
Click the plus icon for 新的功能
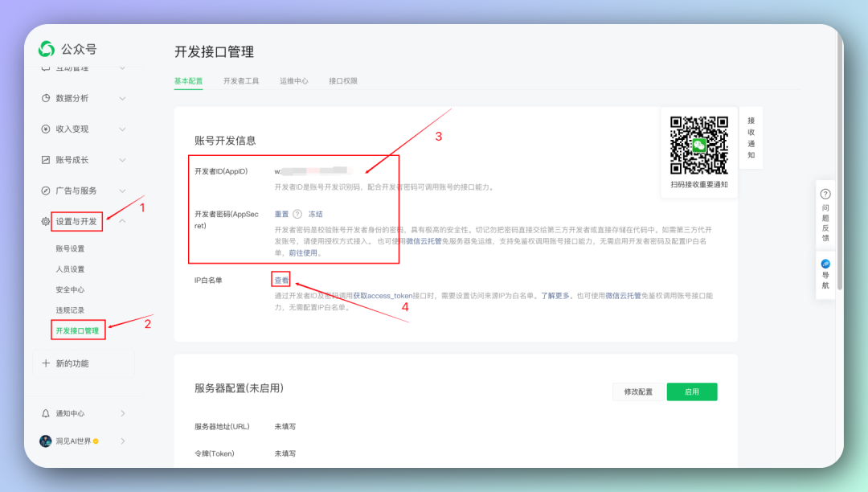click(46, 363)
